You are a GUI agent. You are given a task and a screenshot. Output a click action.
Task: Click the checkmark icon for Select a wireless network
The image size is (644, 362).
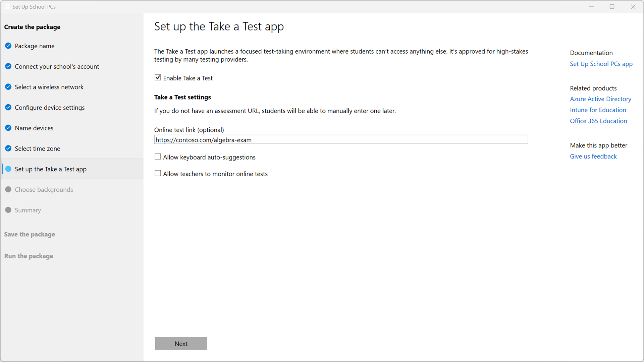pos(8,87)
